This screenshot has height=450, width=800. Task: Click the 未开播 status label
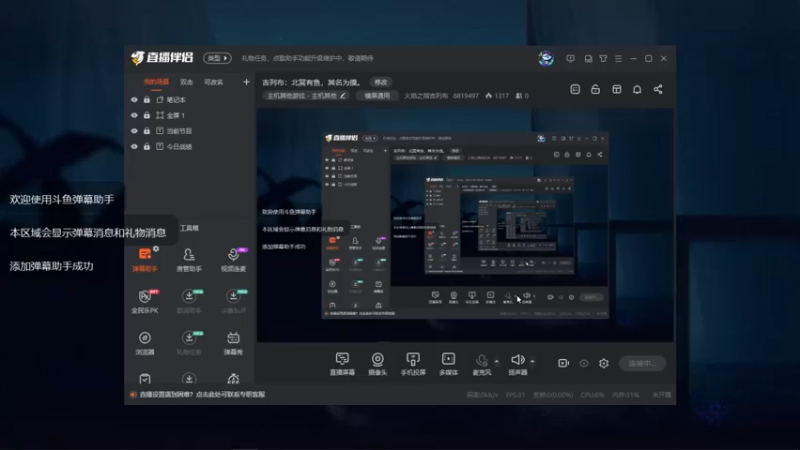[x=662, y=395]
